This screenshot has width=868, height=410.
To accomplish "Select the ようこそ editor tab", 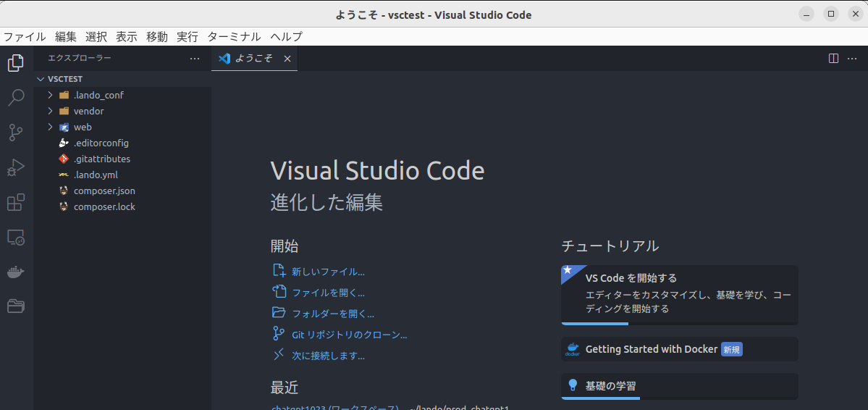I will coord(255,58).
